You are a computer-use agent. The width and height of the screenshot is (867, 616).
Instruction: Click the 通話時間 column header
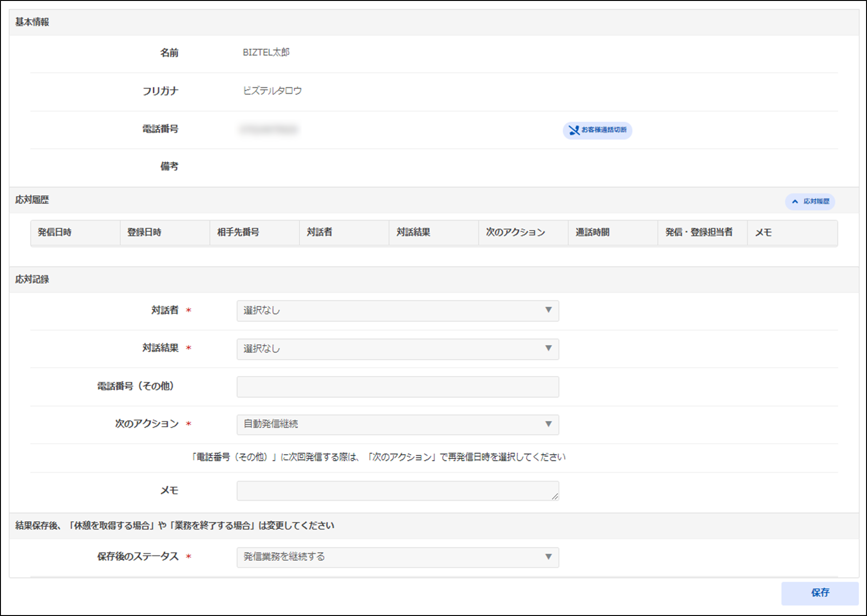(592, 233)
